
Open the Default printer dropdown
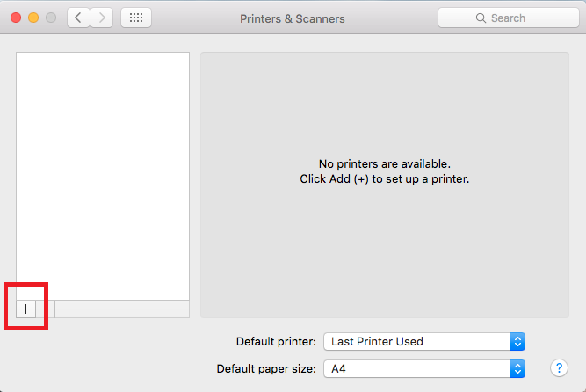424,342
